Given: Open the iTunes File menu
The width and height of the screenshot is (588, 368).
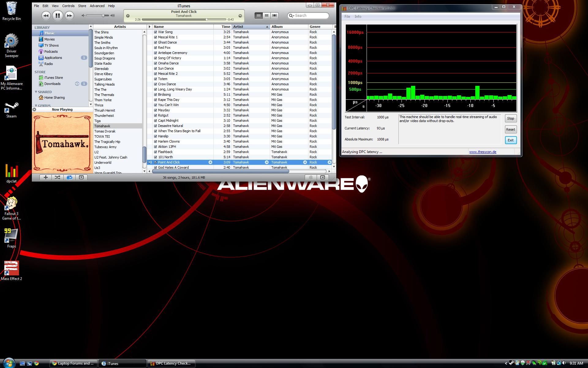Looking at the screenshot, I should click(36, 6).
